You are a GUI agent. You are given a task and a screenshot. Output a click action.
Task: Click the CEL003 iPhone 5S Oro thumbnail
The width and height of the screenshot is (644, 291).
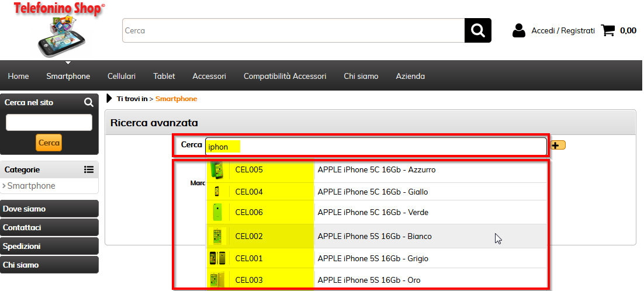pyautogui.click(x=217, y=280)
